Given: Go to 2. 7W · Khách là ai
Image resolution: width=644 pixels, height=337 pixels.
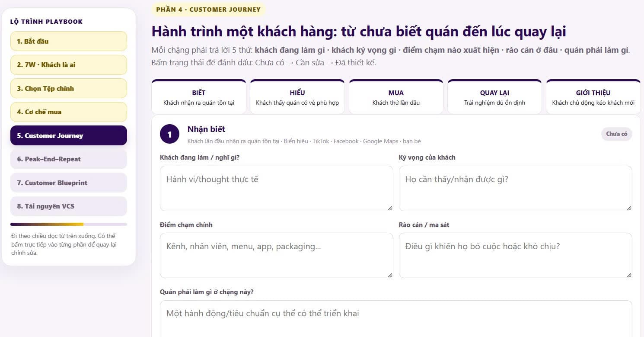Looking at the screenshot, I should click(69, 65).
